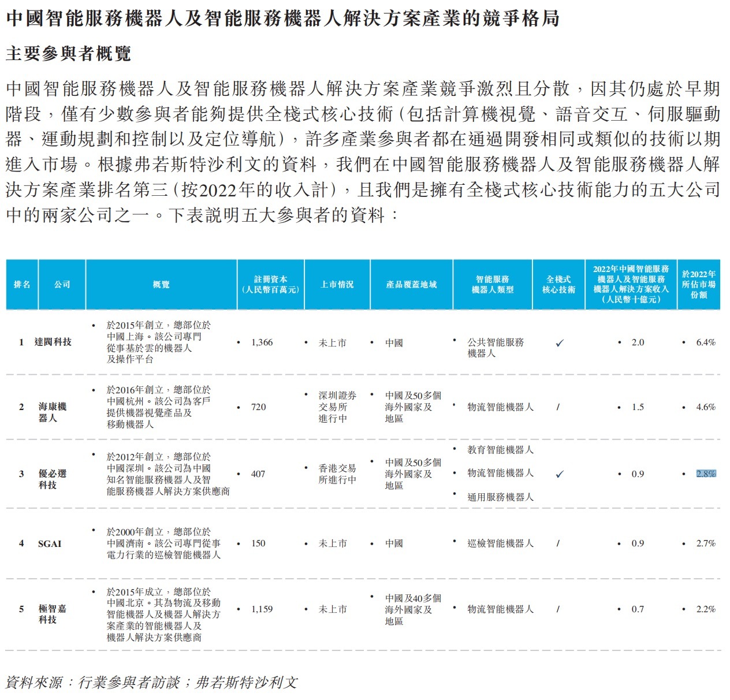Click market share value 6.4%
Image resolution: width=730 pixels, height=700 pixels.
[x=706, y=342]
